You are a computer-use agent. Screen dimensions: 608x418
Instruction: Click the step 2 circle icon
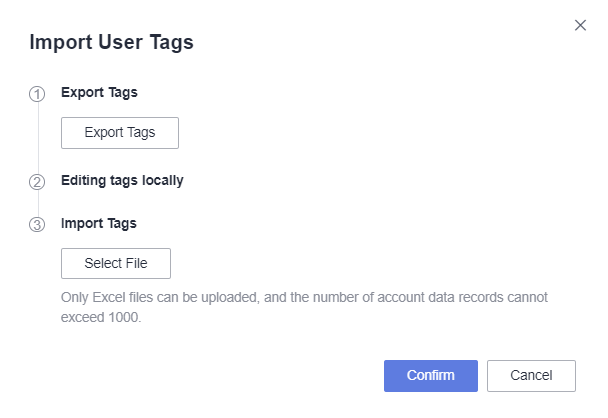(x=37, y=182)
